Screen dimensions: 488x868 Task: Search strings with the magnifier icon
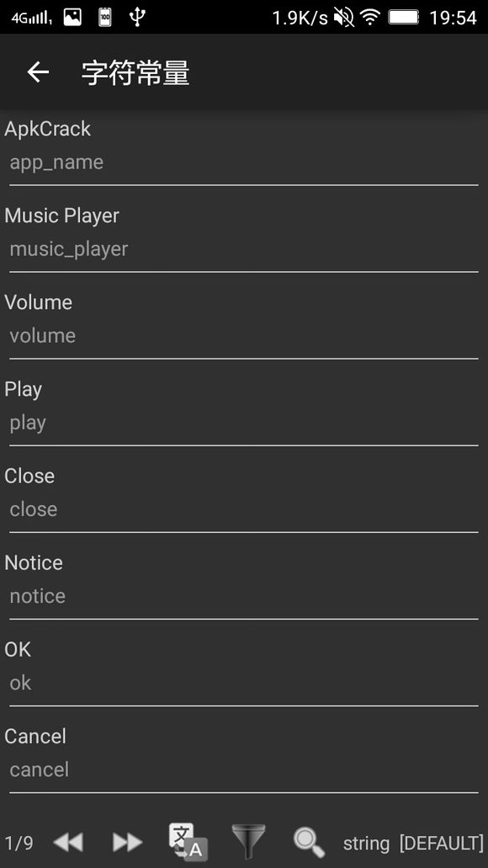[308, 840]
